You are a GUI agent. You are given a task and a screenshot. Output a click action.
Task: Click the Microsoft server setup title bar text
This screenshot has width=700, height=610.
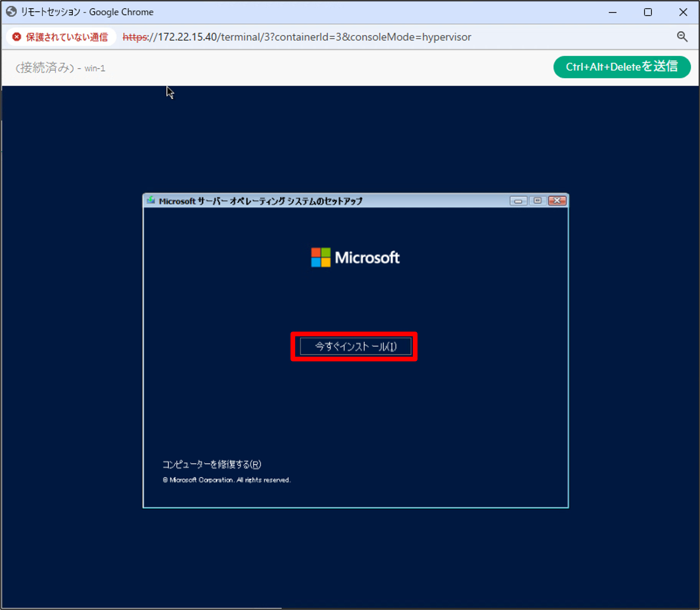[x=260, y=201]
